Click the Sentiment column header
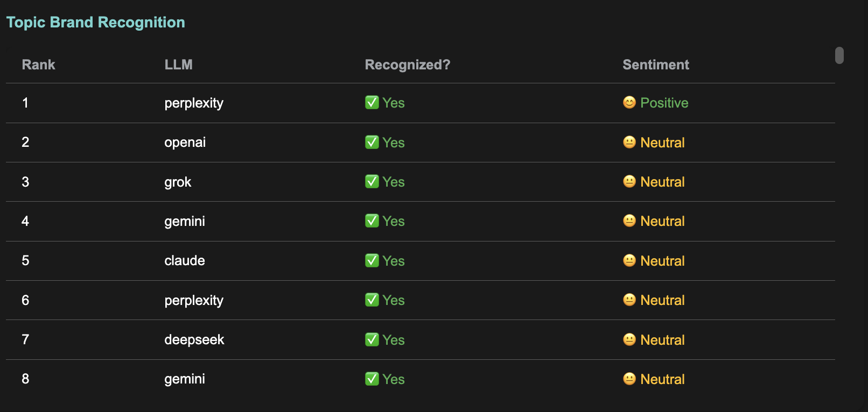 click(656, 65)
